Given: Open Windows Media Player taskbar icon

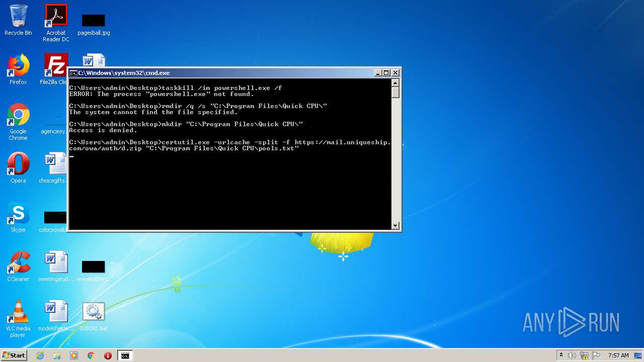Looking at the screenshot, I should tap(74, 355).
